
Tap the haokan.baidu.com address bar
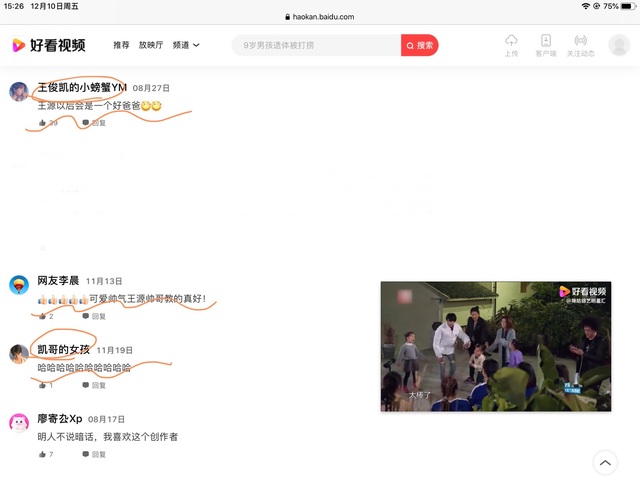click(x=320, y=17)
